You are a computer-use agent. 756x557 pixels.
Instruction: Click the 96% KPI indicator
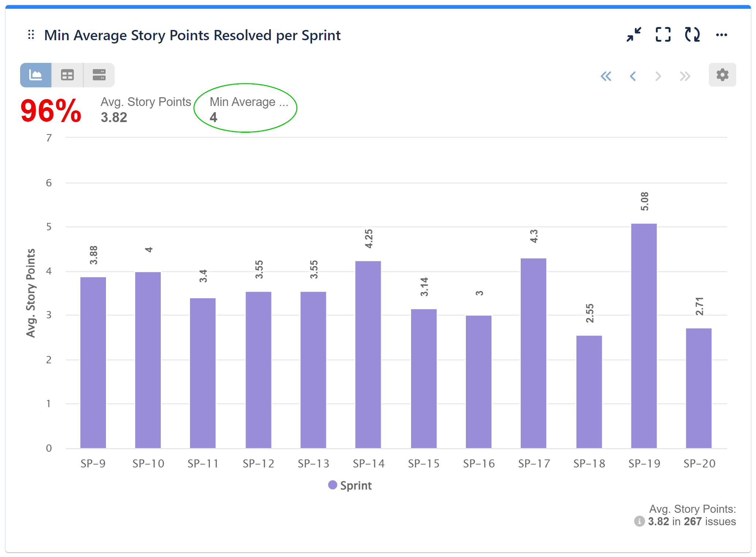pyautogui.click(x=51, y=111)
